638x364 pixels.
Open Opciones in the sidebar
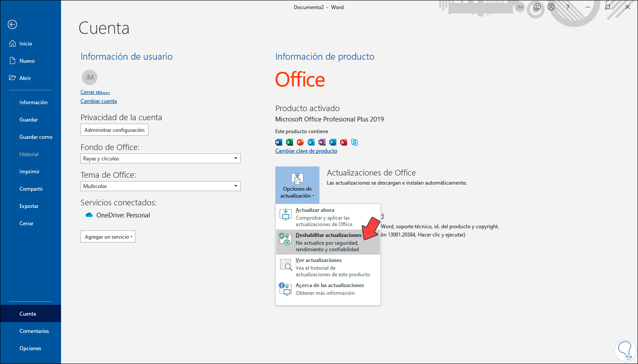[30, 348]
